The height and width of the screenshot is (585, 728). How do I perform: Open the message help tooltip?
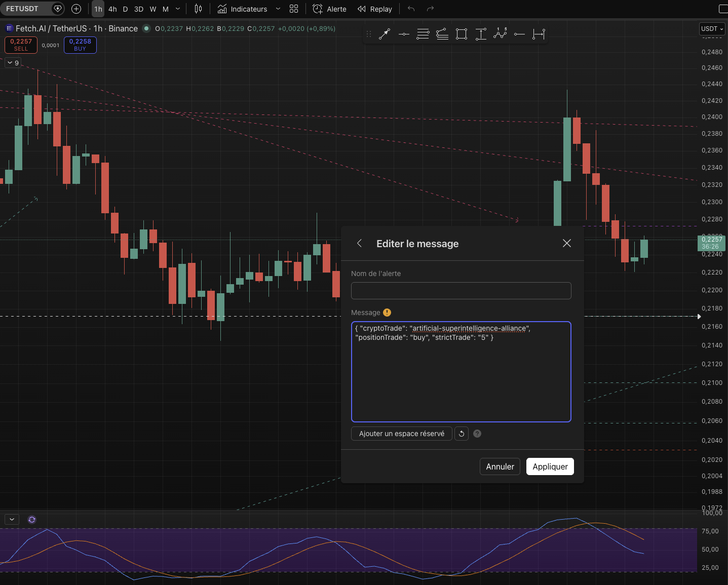pos(477,434)
